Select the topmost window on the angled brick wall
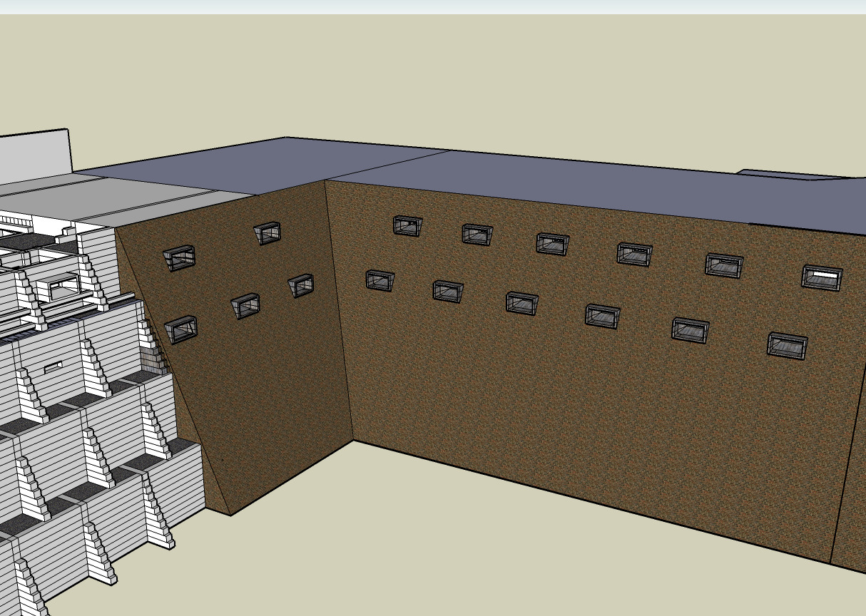The height and width of the screenshot is (616, 866). click(268, 233)
